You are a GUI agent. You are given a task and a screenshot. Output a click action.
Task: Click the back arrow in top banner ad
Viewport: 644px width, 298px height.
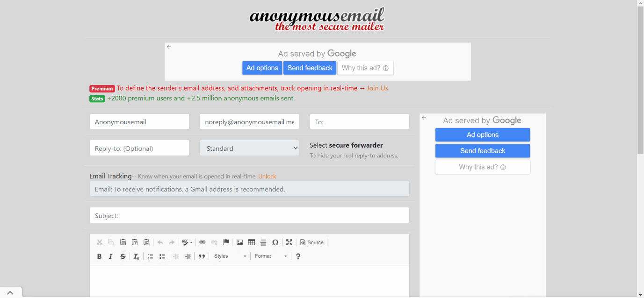pos(169,47)
